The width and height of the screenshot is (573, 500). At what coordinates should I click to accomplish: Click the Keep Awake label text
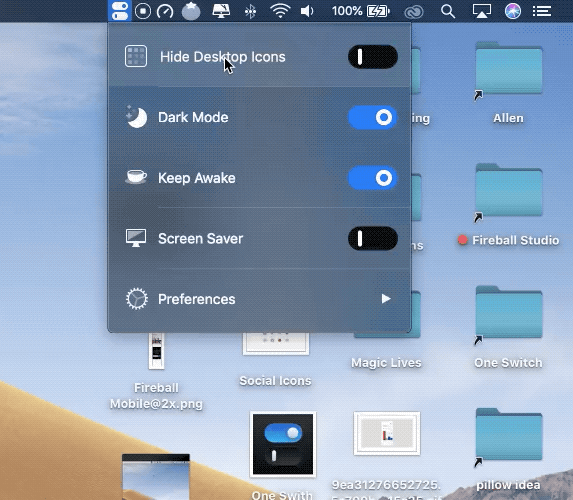click(197, 178)
